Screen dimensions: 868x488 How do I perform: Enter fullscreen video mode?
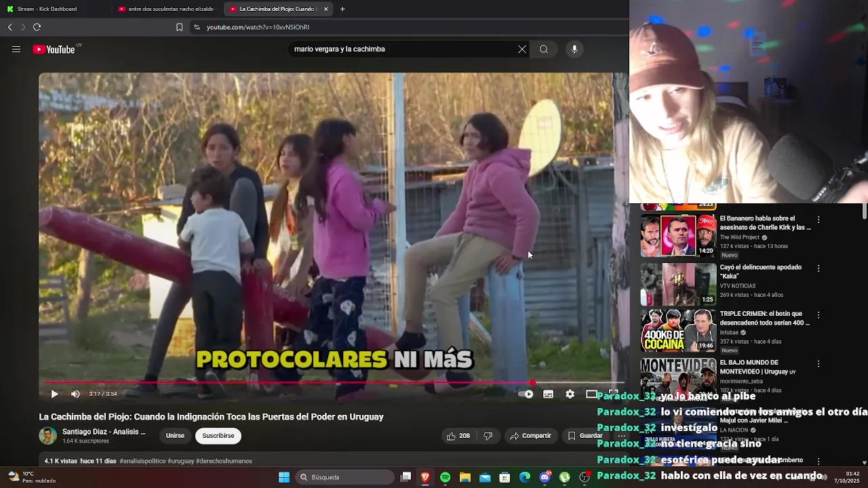[613, 392]
